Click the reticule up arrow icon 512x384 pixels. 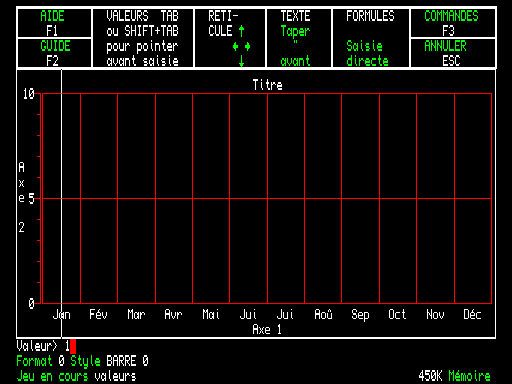(241, 31)
